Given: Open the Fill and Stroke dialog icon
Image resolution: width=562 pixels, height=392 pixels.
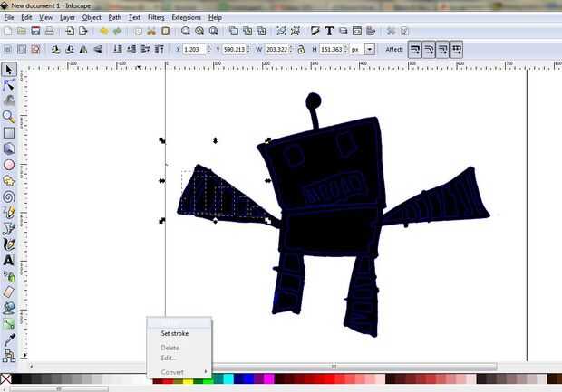Looking at the screenshot, I should [315, 31].
